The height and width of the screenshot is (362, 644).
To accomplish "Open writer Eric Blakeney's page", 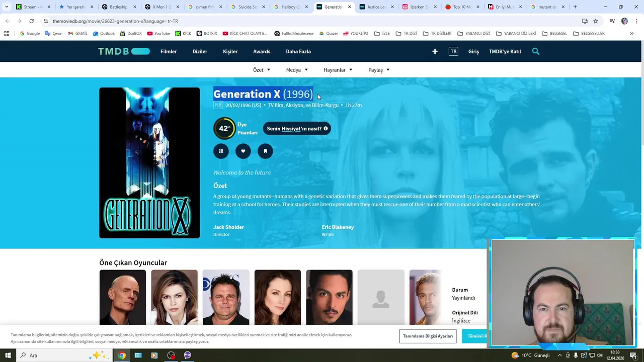I will pyautogui.click(x=338, y=227).
